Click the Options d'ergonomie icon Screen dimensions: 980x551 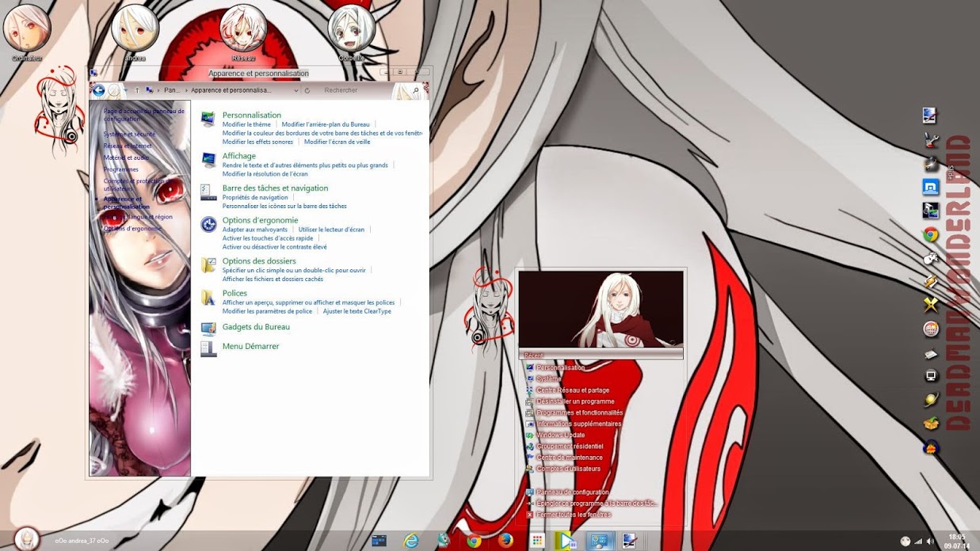tap(208, 224)
